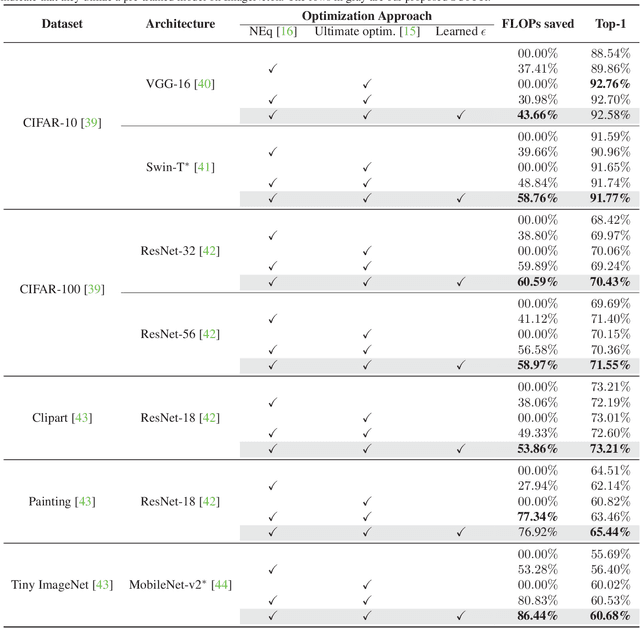Click Learned ε checkmark in VGG-16 block
Image resolution: width=640 pixels, height=628 pixels.
click(460, 115)
